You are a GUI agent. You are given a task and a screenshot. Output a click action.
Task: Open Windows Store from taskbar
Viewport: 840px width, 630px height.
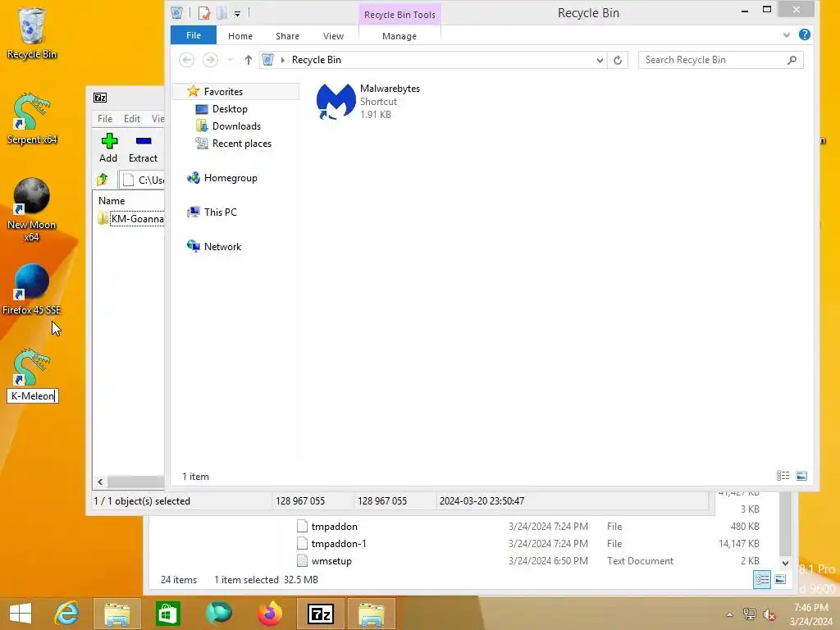(167, 614)
